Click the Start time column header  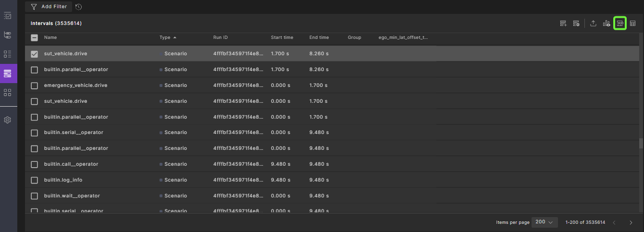point(282,37)
